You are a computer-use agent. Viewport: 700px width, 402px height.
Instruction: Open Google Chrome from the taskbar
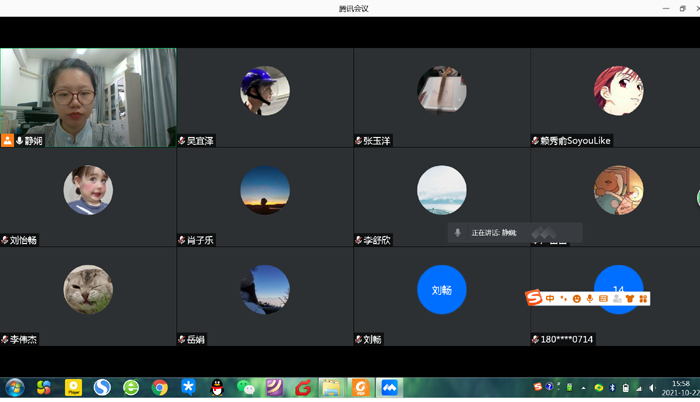160,387
